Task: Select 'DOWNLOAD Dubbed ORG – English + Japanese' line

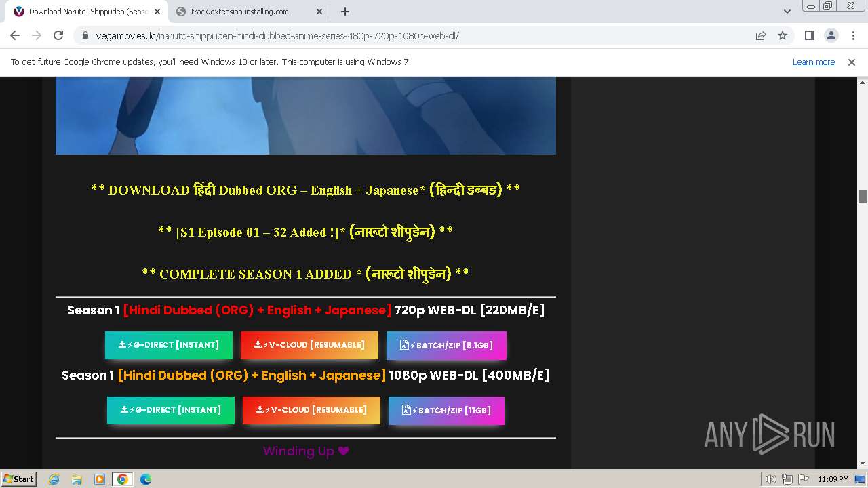Action: tap(306, 190)
